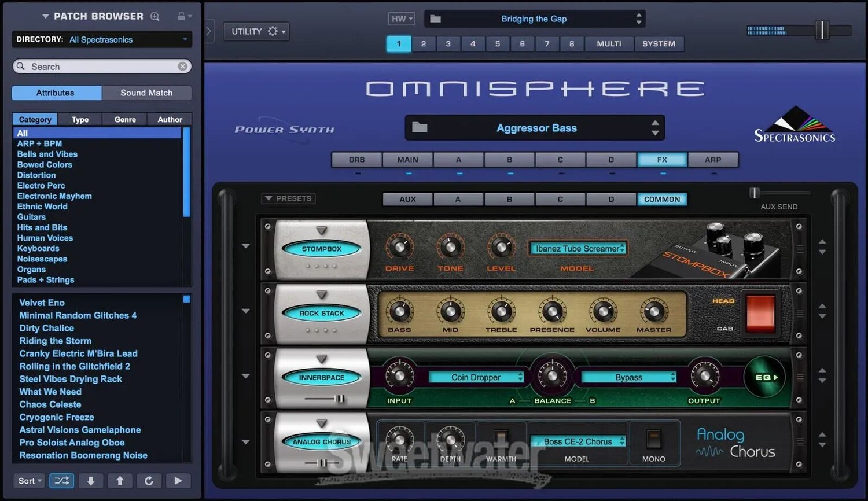
Task: Select previous patch with up arrow
Action: coord(120,481)
